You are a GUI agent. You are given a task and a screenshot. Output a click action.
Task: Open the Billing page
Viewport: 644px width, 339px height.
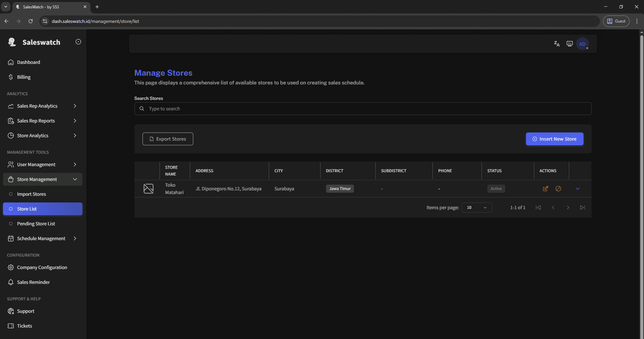[x=24, y=77]
